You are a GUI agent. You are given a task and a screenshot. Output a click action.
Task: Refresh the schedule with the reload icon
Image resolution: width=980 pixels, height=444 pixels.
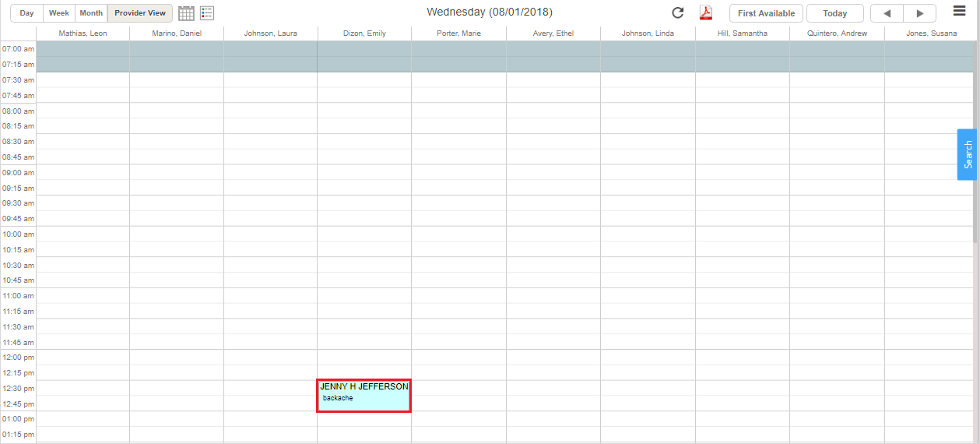tap(678, 13)
